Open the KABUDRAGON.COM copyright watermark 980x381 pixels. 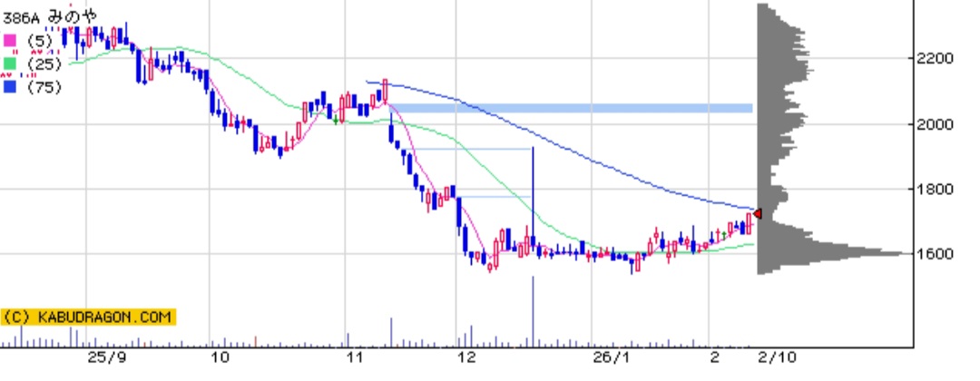click(x=88, y=317)
